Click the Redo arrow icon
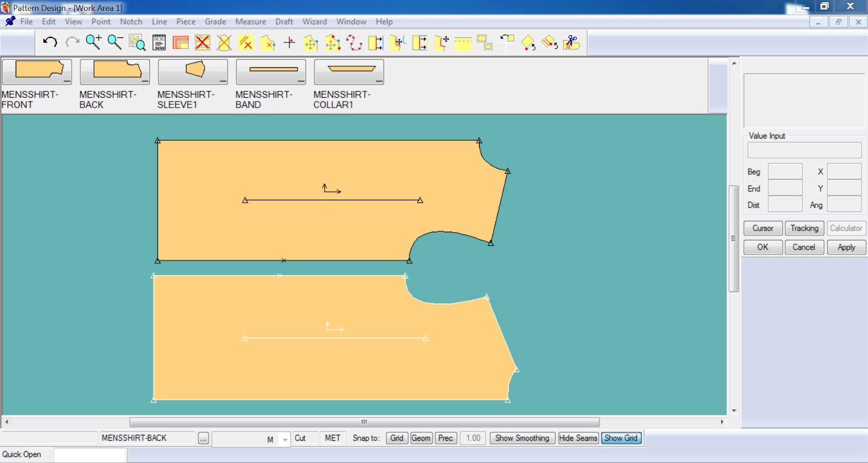Viewport: 868px width, 463px height. [x=72, y=42]
